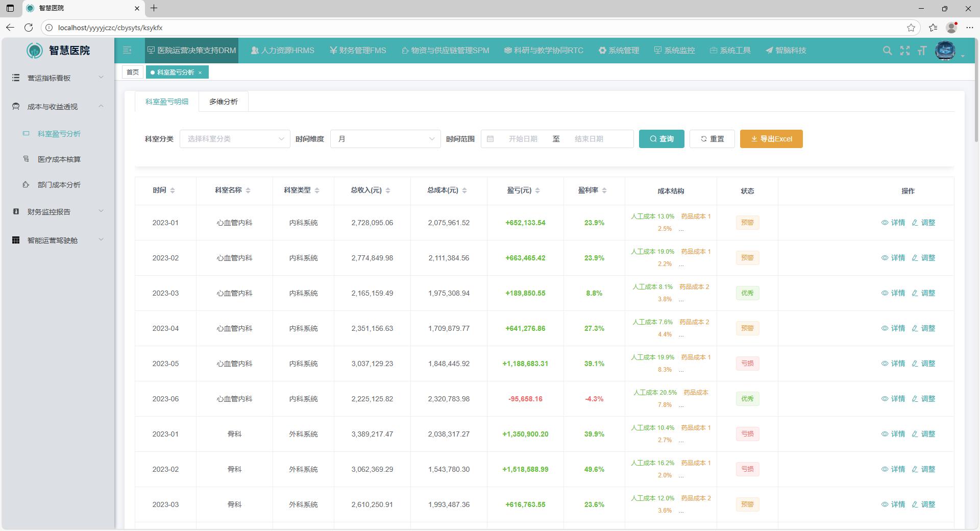Image resolution: width=980 pixels, height=531 pixels.
Task: Click the 查询 search button
Action: 661,139
